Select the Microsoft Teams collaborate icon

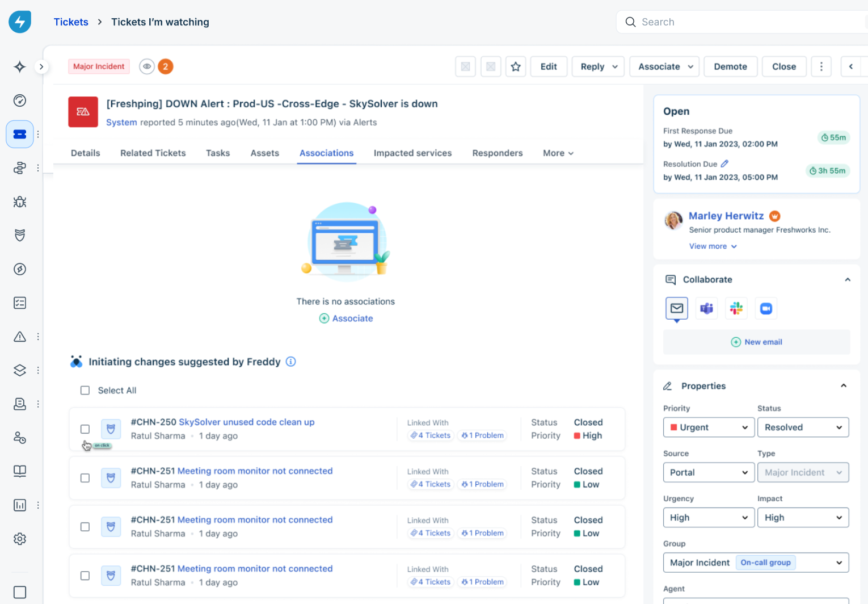[706, 308]
